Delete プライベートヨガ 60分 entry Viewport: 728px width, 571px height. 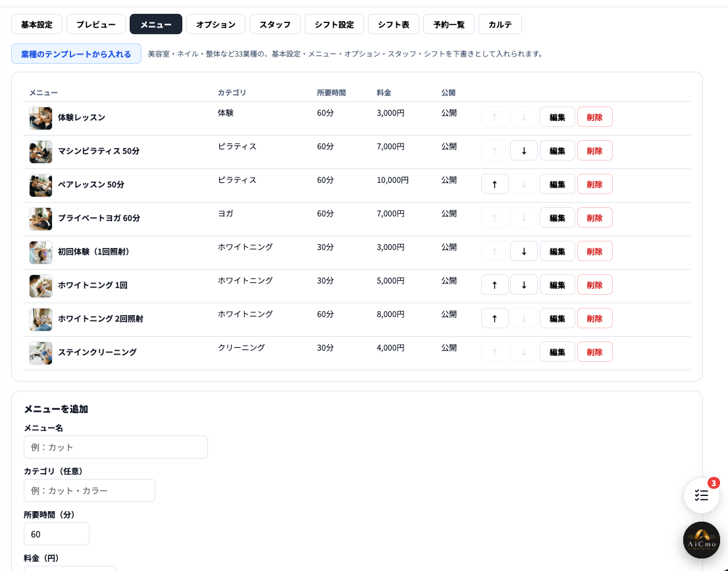[595, 218]
